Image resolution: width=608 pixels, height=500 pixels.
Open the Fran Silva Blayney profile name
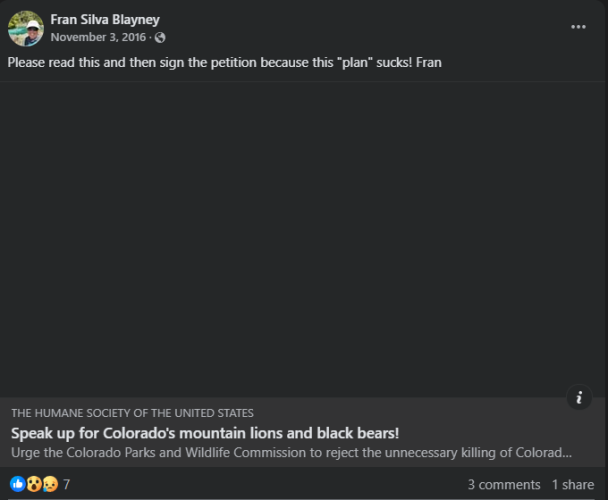[x=105, y=20]
